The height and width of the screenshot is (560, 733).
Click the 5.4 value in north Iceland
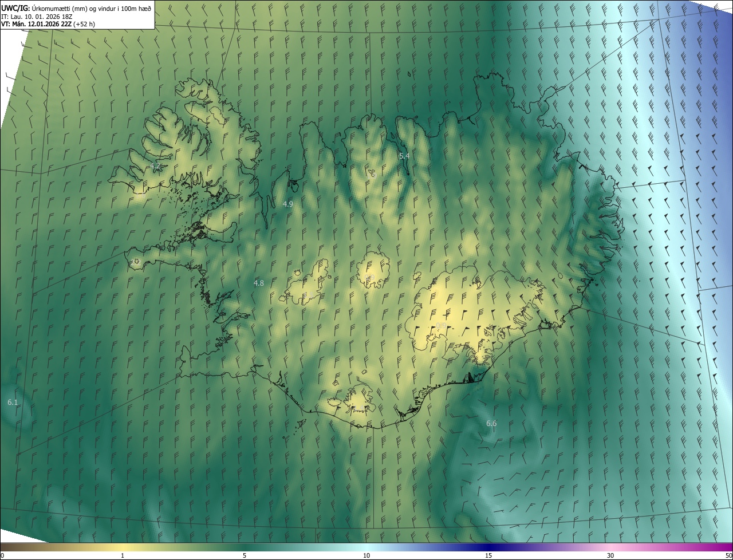click(x=404, y=156)
